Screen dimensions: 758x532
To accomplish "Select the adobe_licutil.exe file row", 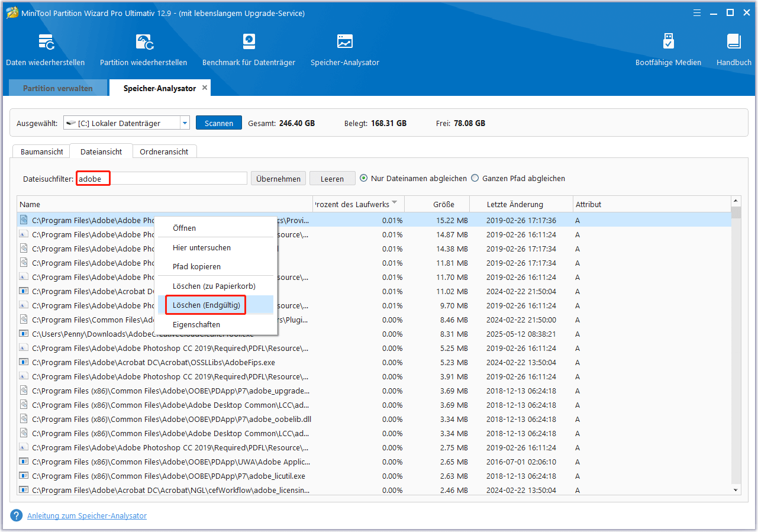I will [374, 476].
